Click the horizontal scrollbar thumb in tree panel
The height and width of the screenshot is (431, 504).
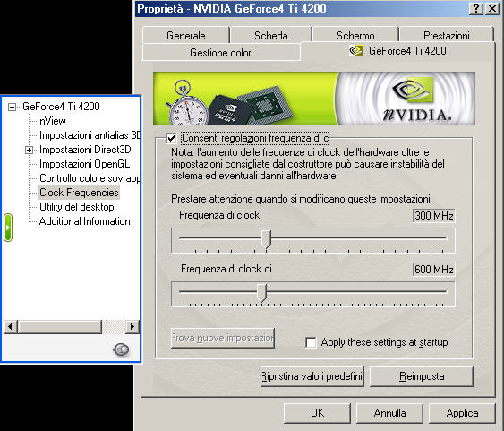60,327
